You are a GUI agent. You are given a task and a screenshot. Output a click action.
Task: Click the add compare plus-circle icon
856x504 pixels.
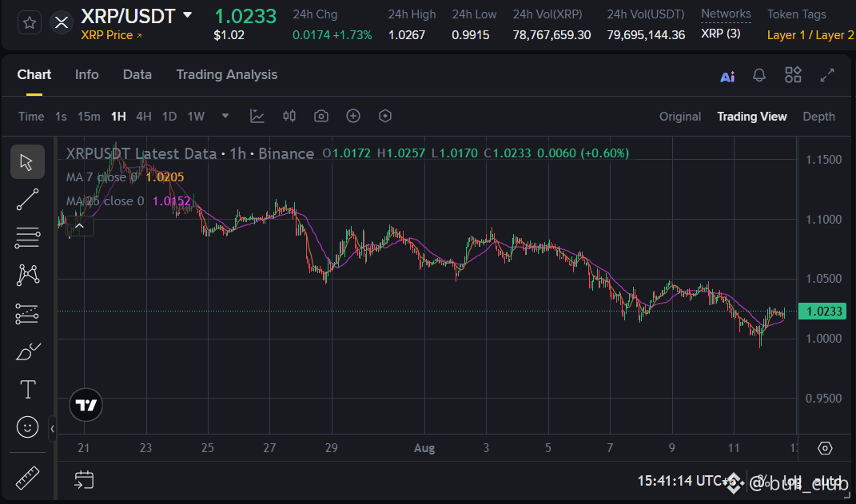point(353,116)
